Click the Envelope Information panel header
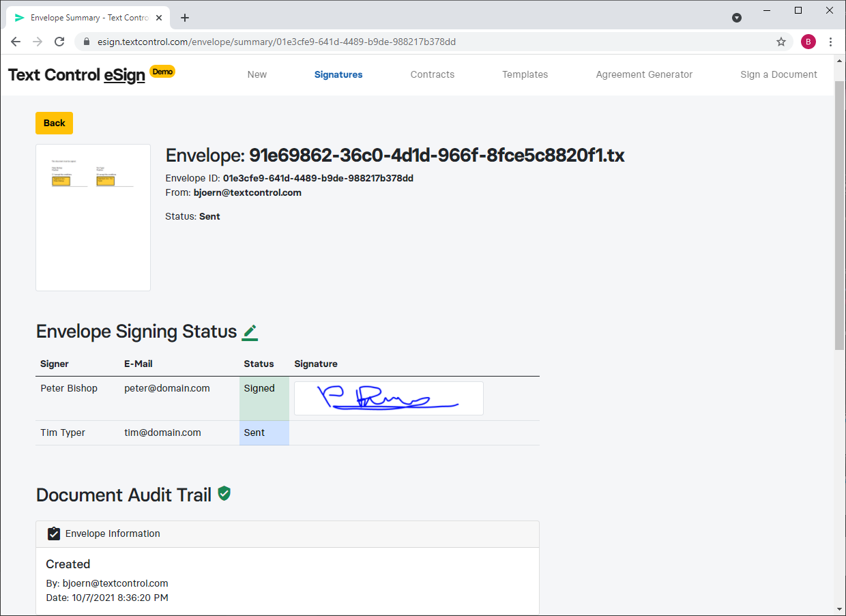The image size is (846, 616). tap(287, 533)
